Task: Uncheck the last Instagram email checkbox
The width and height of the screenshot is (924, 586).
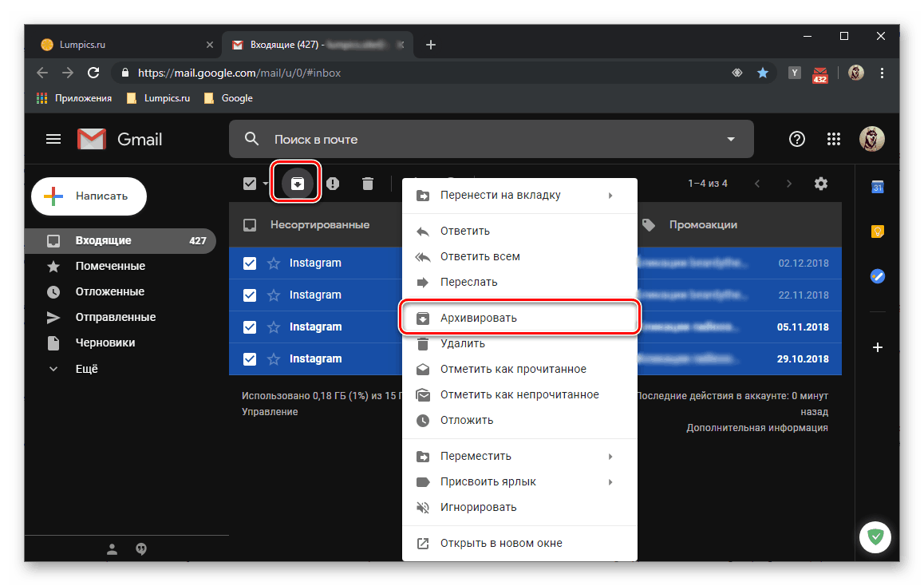Action: [250, 359]
